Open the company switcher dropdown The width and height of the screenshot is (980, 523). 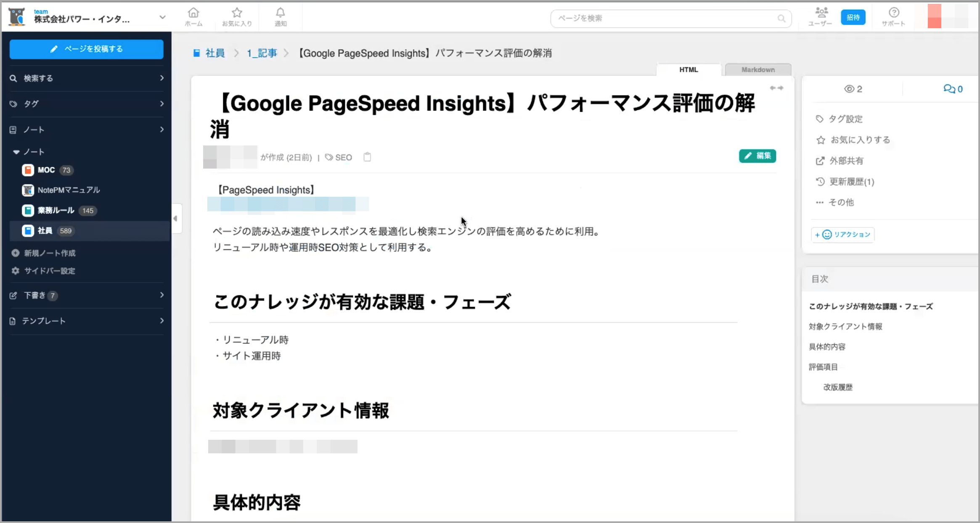click(x=162, y=18)
